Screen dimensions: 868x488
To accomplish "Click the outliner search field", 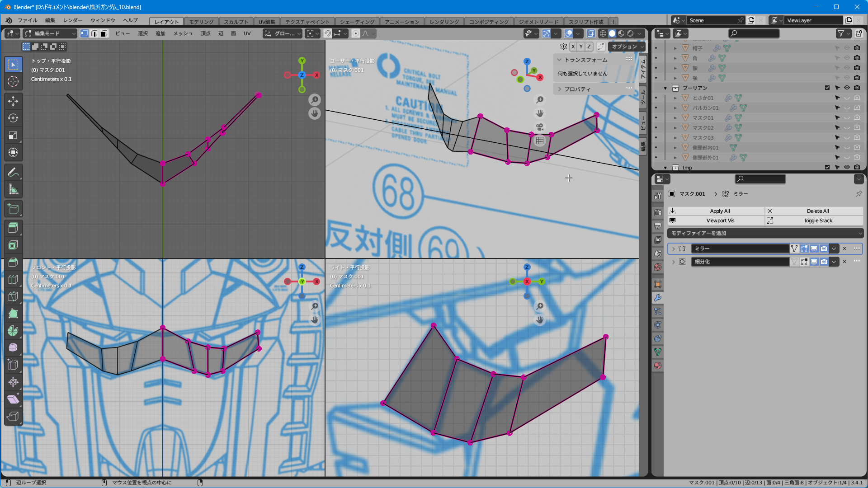I will (754, 33).
